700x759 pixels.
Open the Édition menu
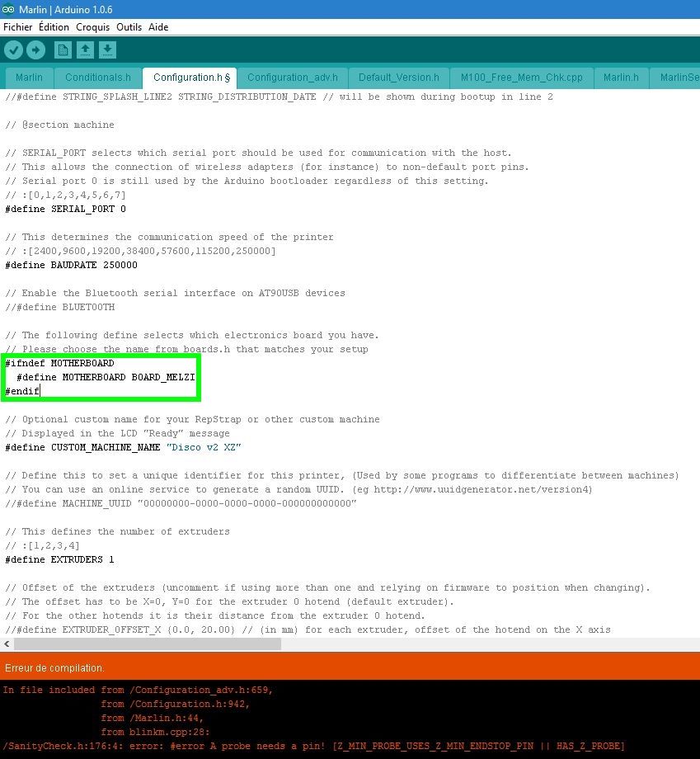tap(54, 27)
